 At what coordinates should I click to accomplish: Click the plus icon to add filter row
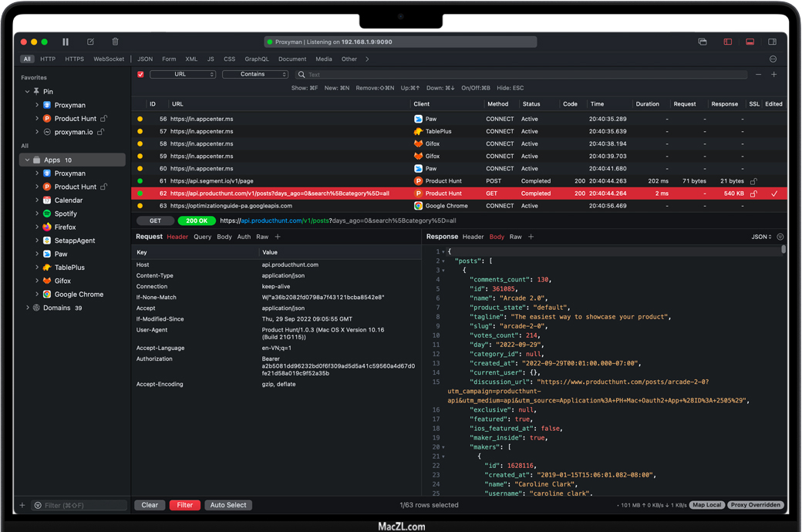click(774, 75)
